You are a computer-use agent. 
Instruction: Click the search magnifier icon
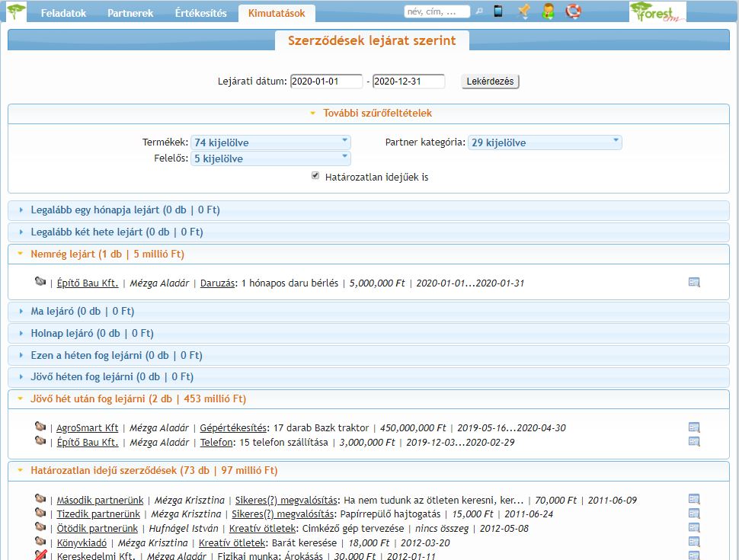click(479, 12)
